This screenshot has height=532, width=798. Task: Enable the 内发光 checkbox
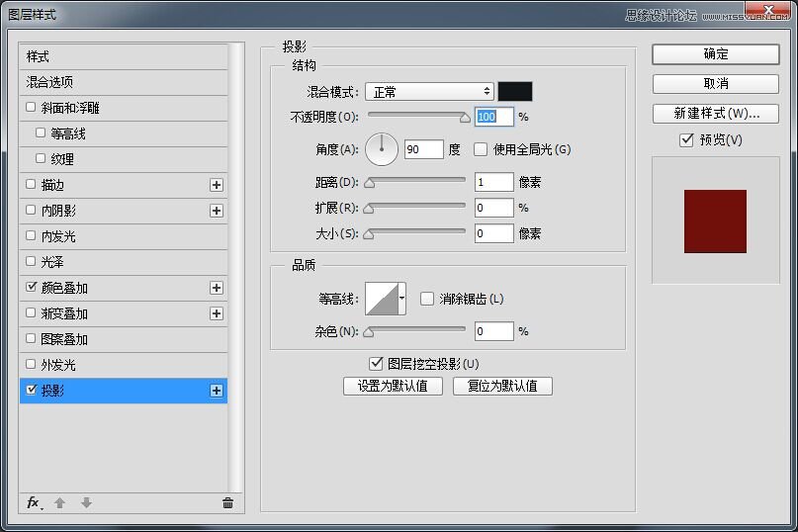tap(31, 235)
